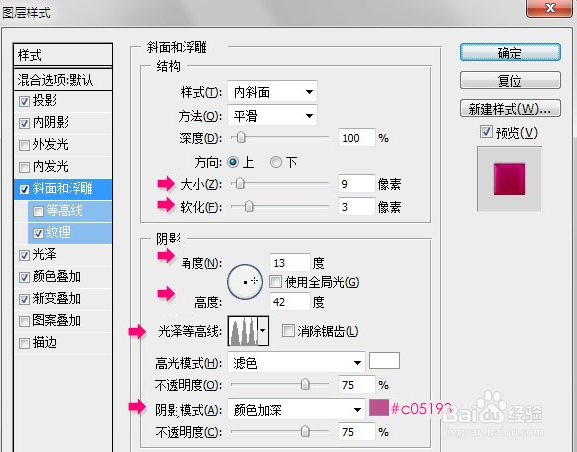The image size is (577, 452).
Task: Open 混合选项:默认 blending options
Action: click(x=63, y=80)
